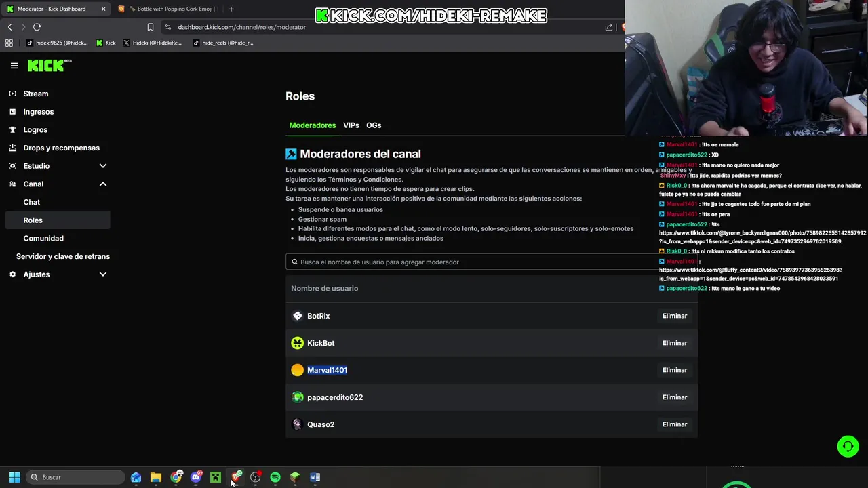This screenshot has height=488, width=868.
Task: Open the Stream section in sidebar
Action: click(x=36, y=94)
